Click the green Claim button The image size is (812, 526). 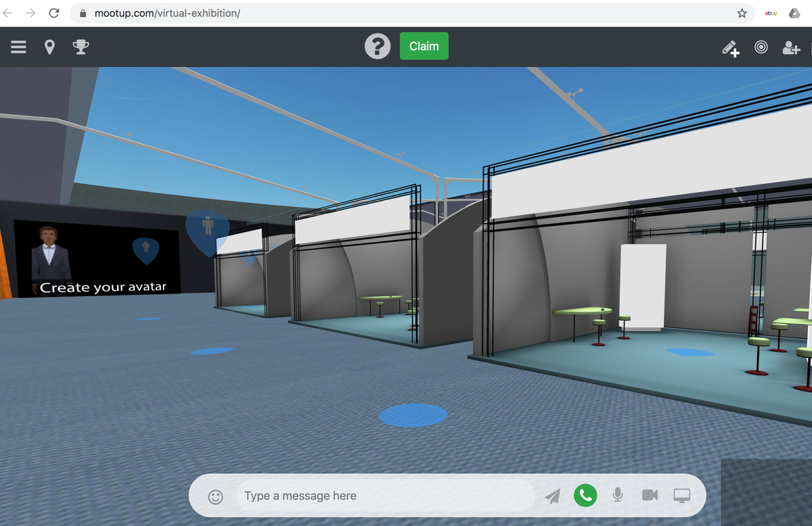point(424,46)
